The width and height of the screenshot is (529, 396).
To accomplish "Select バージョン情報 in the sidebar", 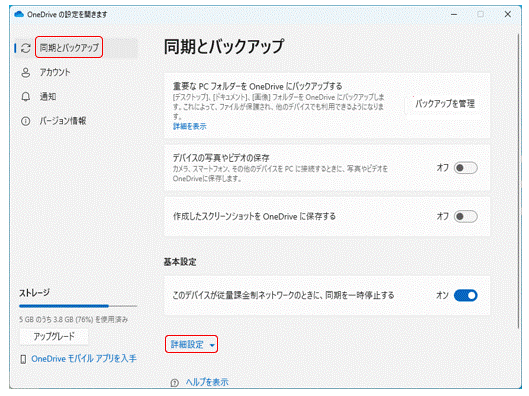I will [x=63, y=121].
